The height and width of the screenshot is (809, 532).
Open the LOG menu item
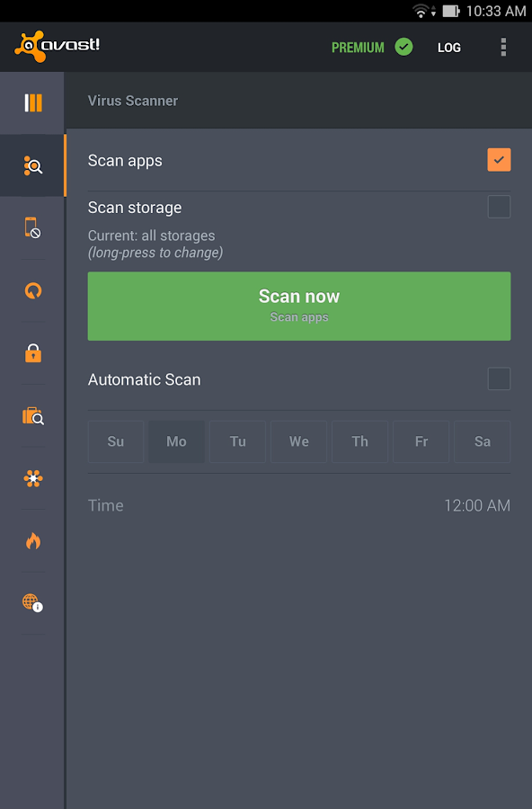(x=448, y=47)
